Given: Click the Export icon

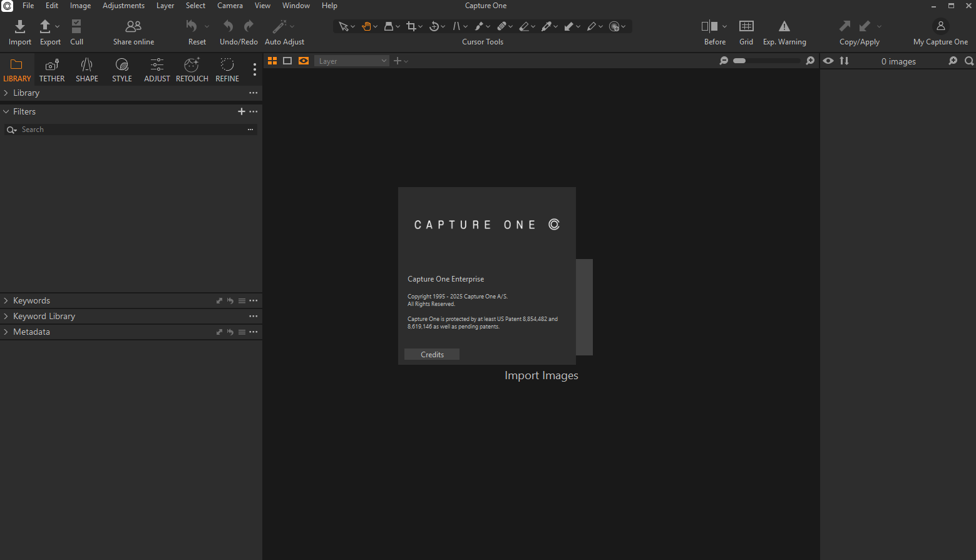Looking at the screenshot, I should click(x=45, y=26).
